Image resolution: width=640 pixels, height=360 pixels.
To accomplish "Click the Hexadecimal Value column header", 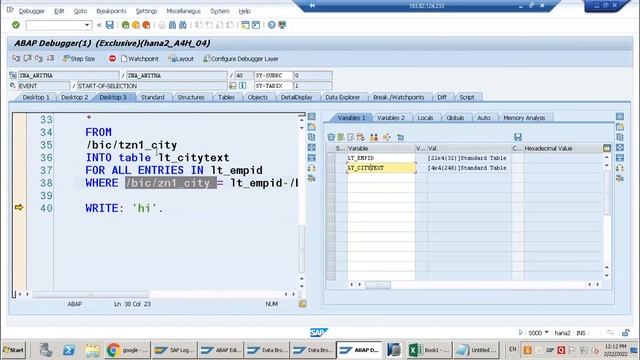I will (562, 148).
